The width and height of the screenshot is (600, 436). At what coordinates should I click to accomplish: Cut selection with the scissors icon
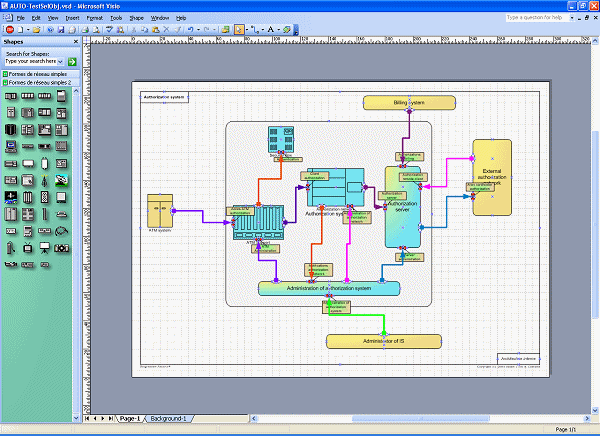pyautogui.click(x=134, y=29)
